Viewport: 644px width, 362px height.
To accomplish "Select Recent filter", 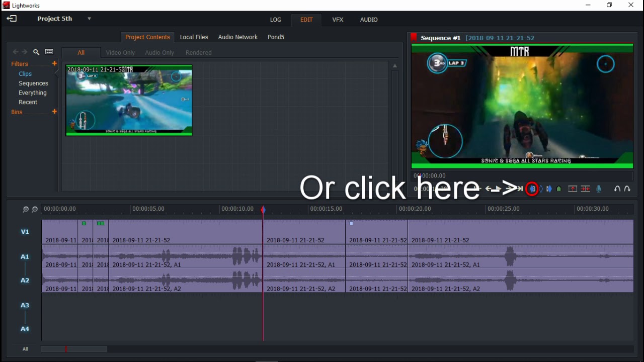I will (x=28, y=102).
